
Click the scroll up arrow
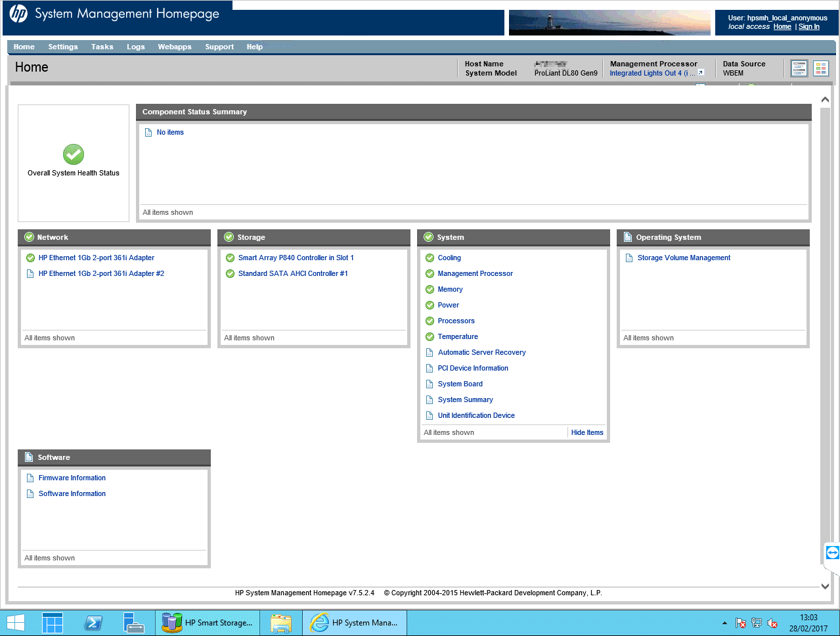tap(826, 100)
